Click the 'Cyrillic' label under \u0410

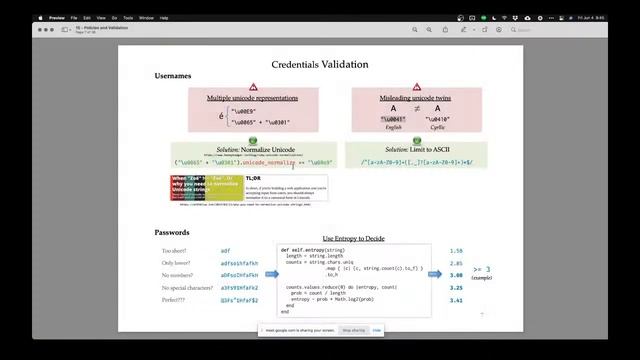click(x=438, y=127)
